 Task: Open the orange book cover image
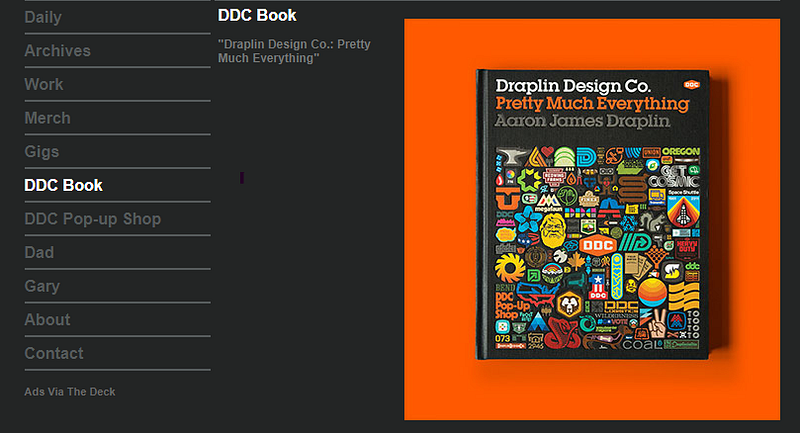click(x=592, y=220)
